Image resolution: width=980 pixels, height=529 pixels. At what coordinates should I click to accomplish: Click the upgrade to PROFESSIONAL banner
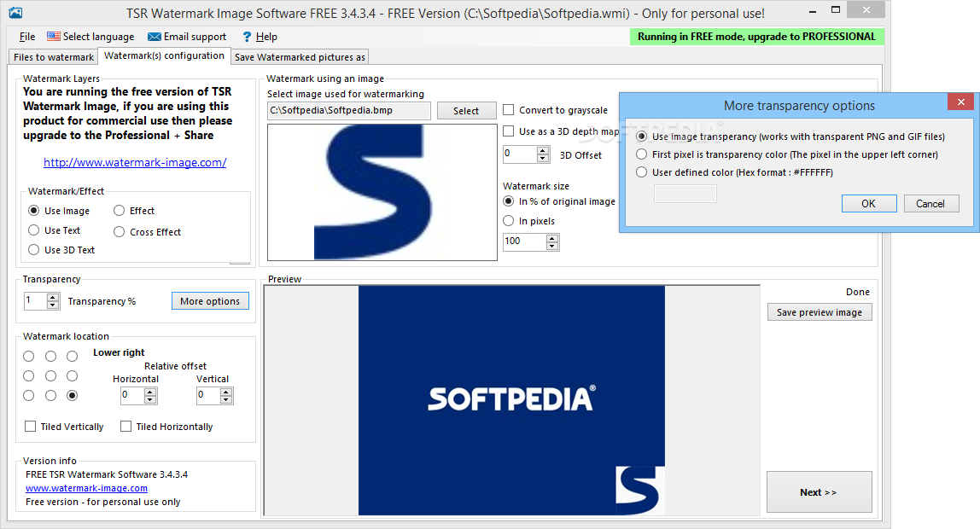click(757, 37)
